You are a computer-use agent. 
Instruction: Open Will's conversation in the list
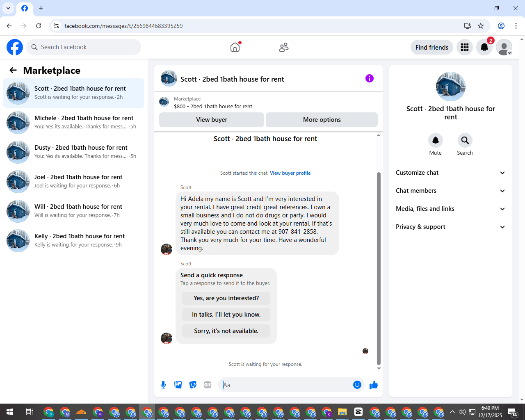click(x=74, y=211)
